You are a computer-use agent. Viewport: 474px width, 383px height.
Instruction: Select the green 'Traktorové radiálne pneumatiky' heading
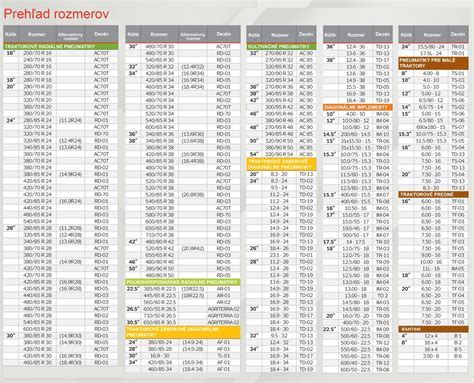(61, 46)
